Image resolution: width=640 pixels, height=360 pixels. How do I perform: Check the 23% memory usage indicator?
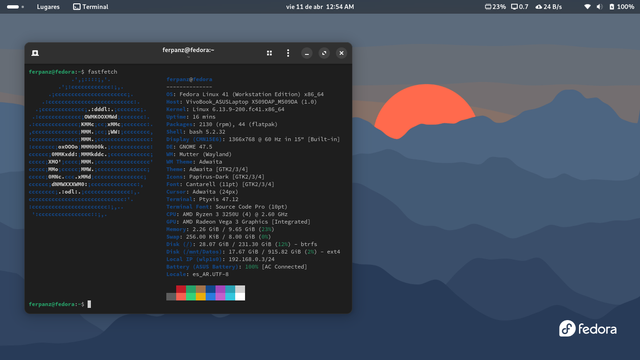(x=495, y=7)
